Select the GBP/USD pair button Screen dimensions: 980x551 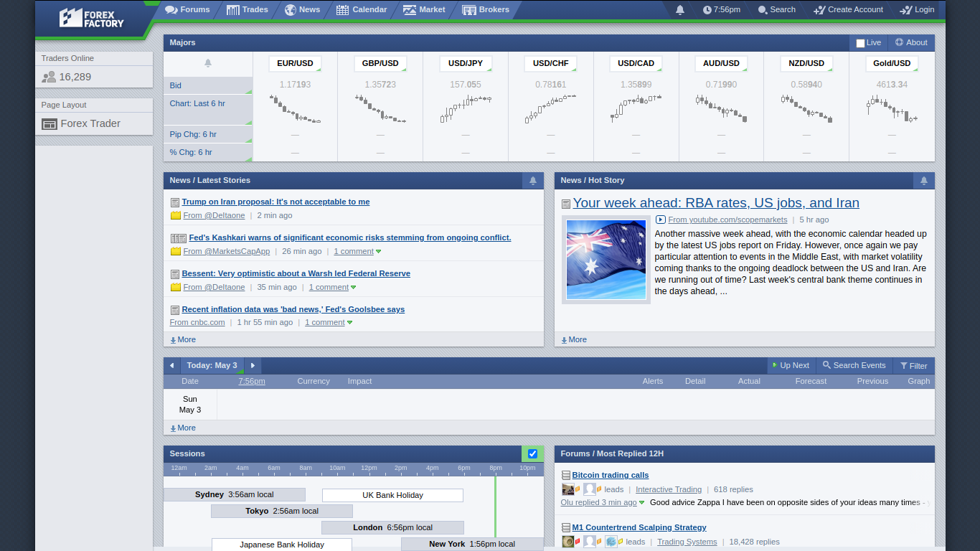[380, 64]
